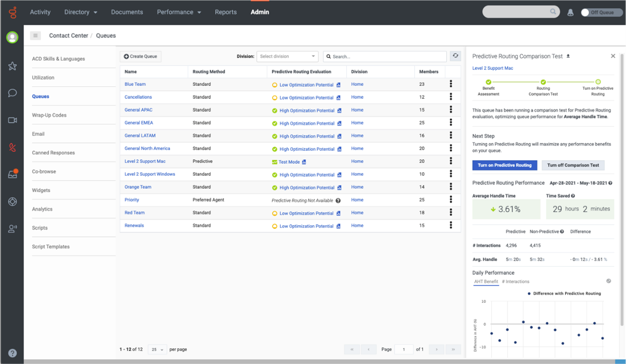Open the chat panel from the sidebar
Screen dimensions: 626x364
(12, 93)
